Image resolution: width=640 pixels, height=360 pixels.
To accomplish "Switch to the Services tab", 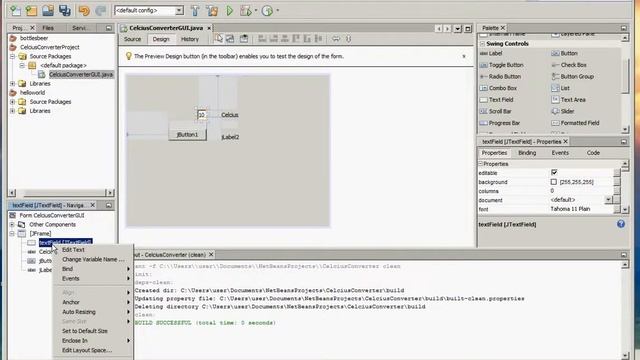I will pyautogui.click(x=79, y=28).
